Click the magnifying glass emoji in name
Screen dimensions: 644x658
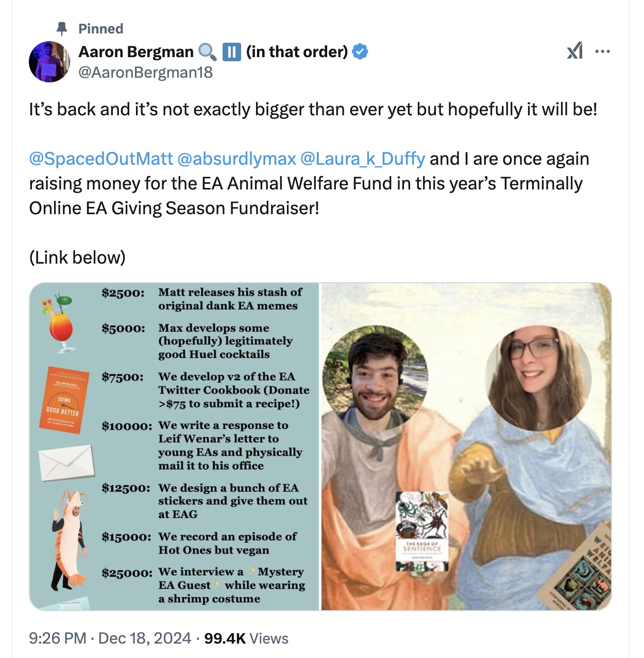click(x=207, y=51)
